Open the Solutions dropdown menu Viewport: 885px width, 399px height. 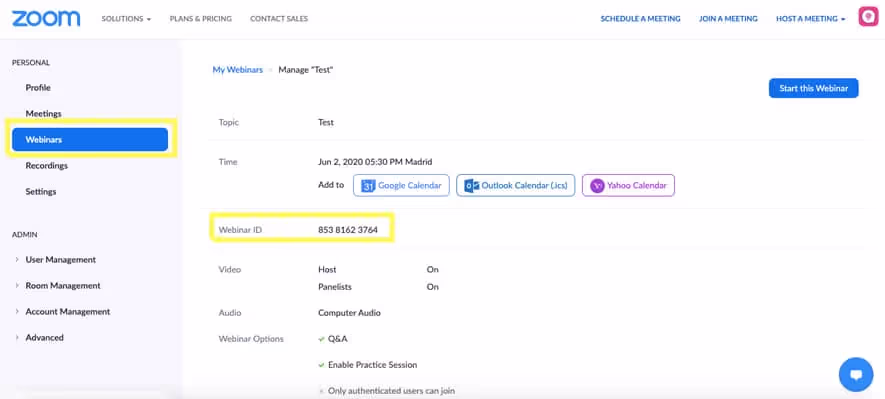126,19
